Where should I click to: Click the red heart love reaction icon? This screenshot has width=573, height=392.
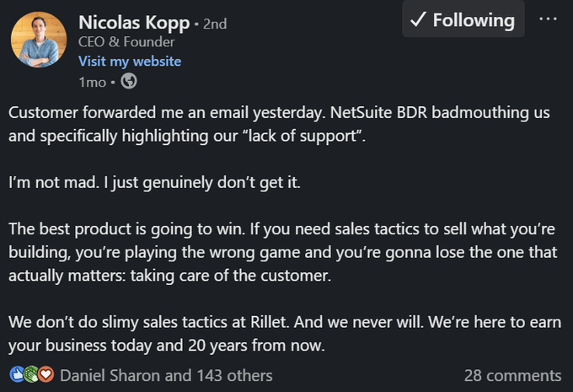coord(46,374)
